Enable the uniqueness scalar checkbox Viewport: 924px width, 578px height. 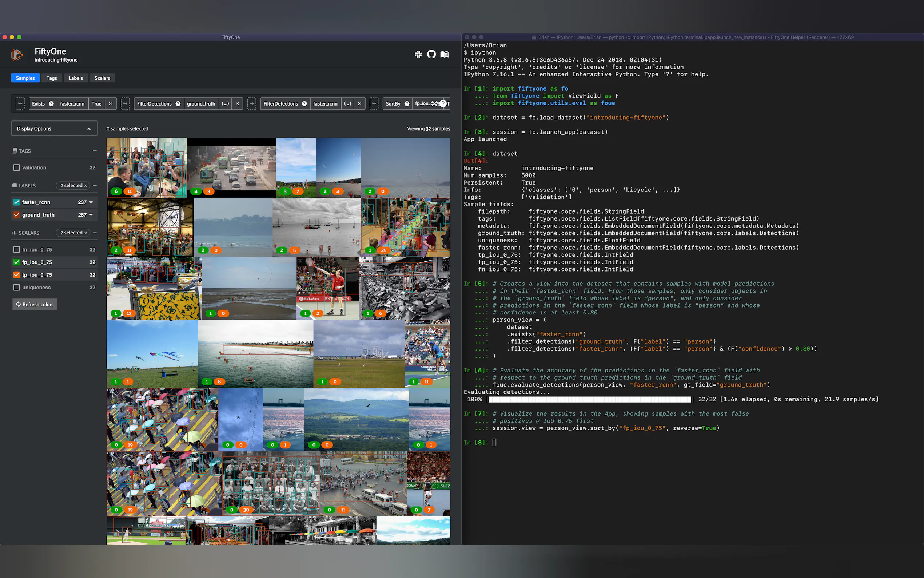click(16, 287)
